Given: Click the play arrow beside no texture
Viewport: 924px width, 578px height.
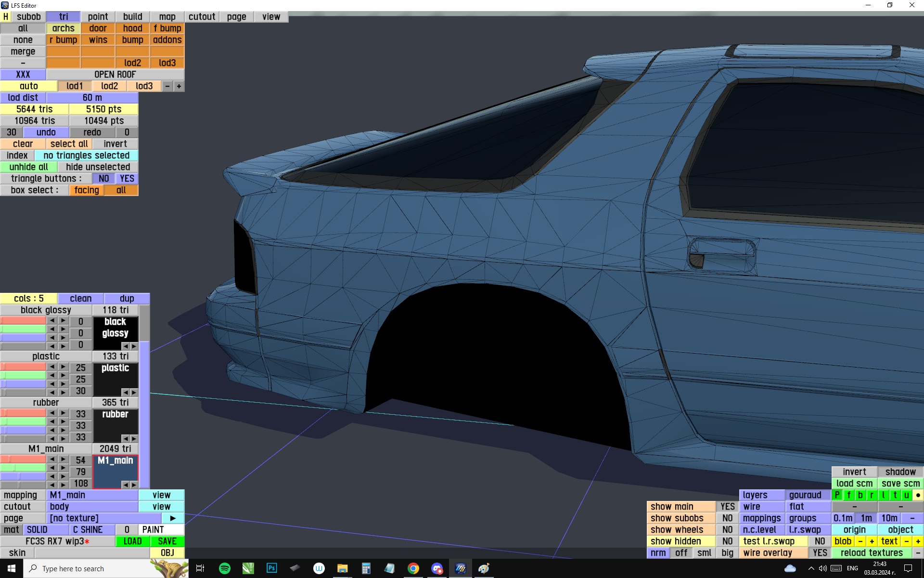Looking at the screenshot, I should 173,518.
